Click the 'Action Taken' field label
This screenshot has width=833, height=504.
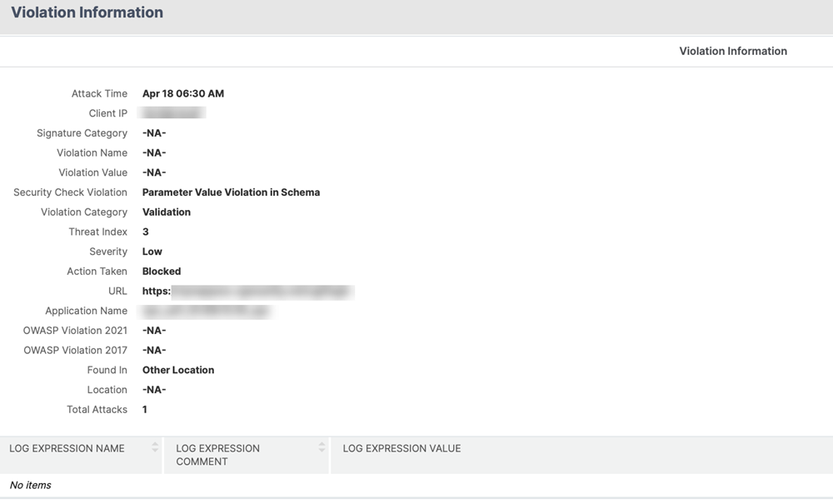click(x=97, y=271)
